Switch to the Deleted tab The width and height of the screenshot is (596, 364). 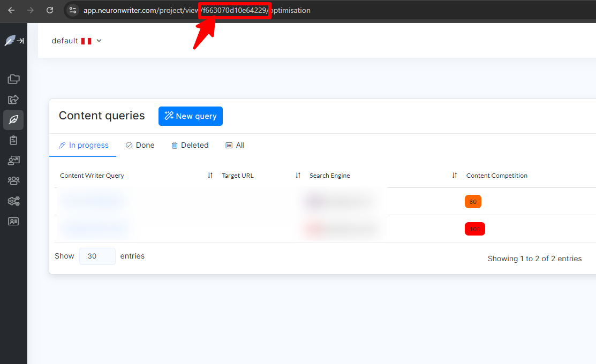pyautogui.click(x=190, y=145)
